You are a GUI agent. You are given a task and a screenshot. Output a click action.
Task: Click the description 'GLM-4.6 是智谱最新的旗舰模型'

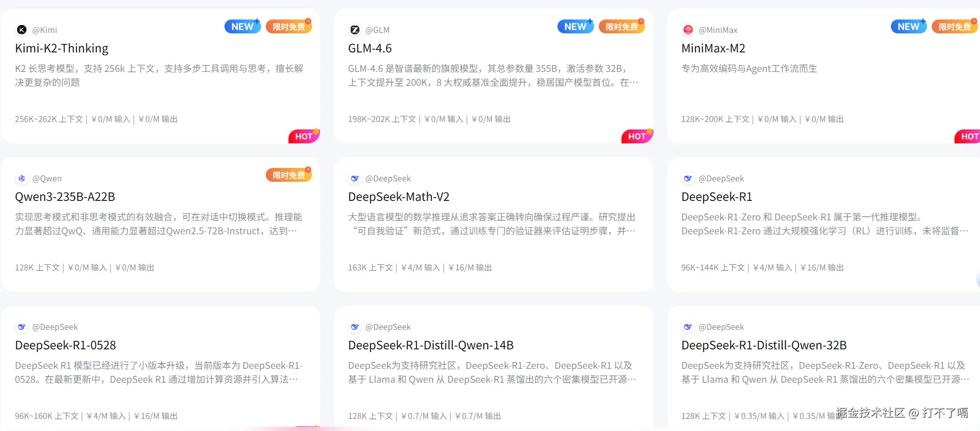click(x=493, y=76)
